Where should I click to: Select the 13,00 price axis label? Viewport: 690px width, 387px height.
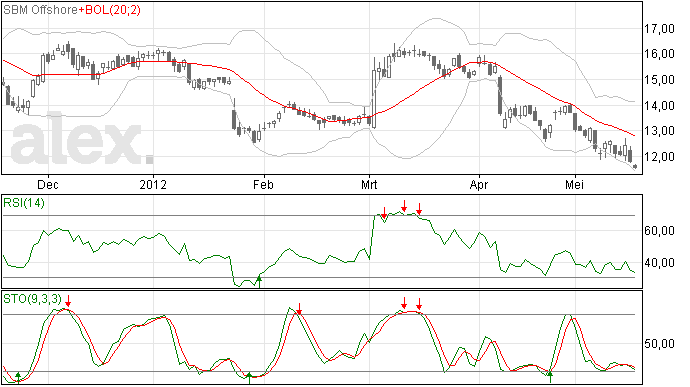point(659,131)
